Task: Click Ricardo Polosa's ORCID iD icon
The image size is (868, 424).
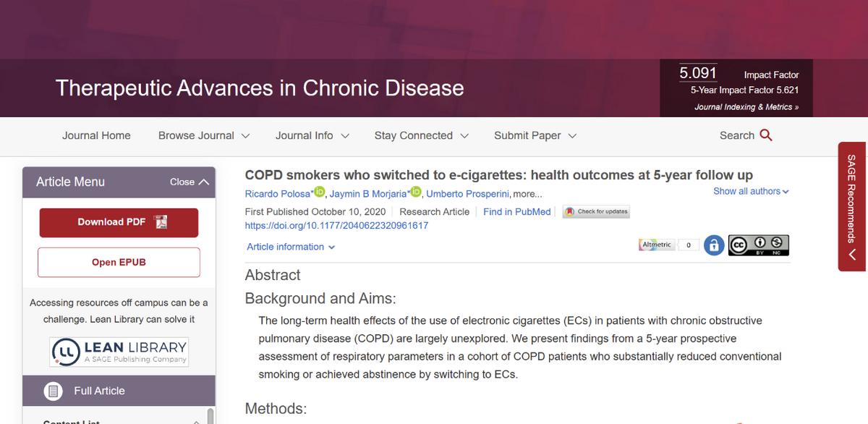Action: [x=320, y=192]
